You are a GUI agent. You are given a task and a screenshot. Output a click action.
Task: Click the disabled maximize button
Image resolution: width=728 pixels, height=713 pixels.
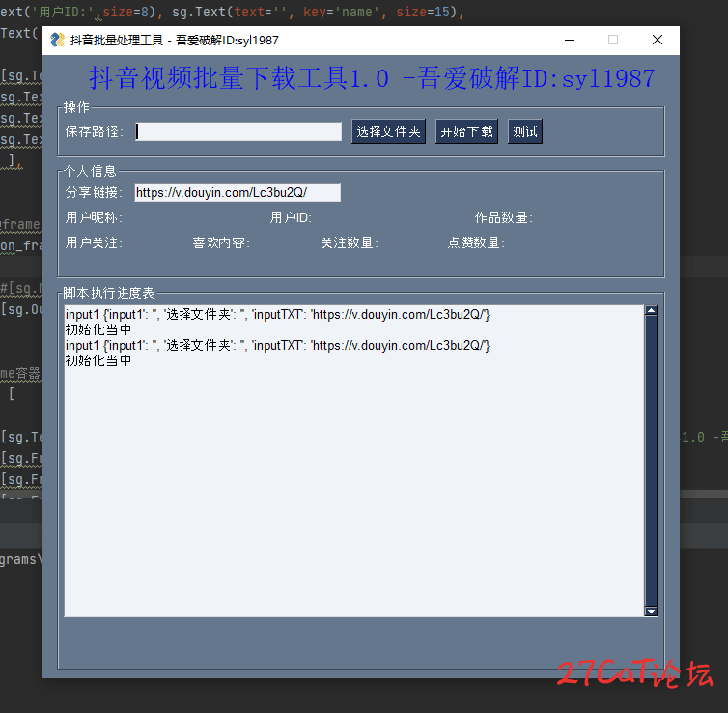(613, 40)
